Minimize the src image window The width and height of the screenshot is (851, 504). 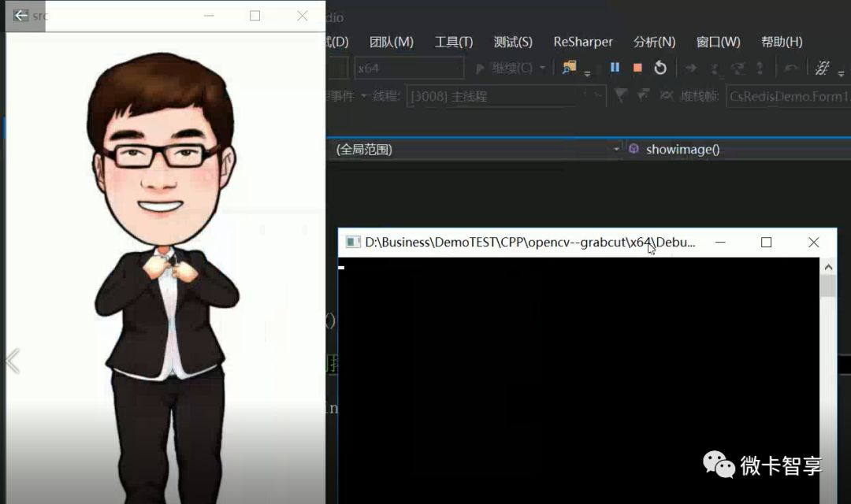(209, 16)
